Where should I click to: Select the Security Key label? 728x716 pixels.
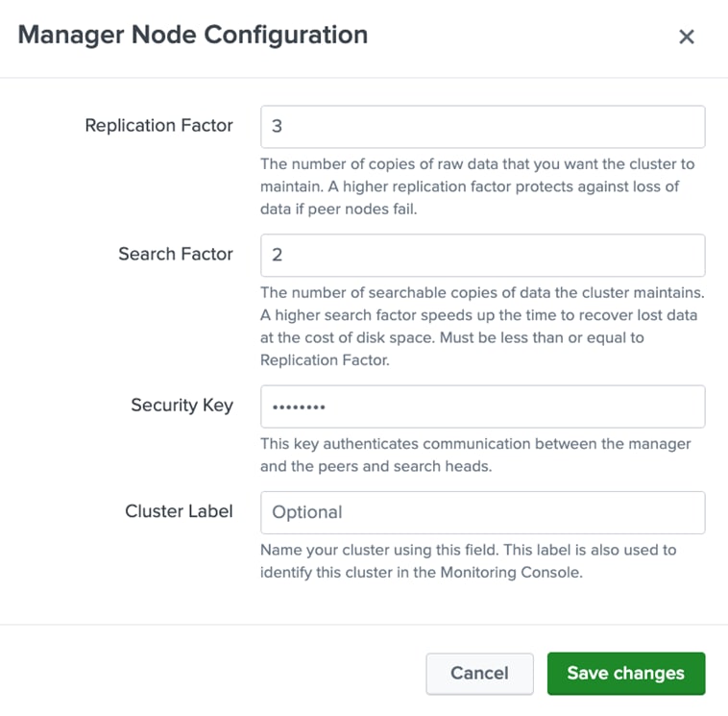point(182,406)
